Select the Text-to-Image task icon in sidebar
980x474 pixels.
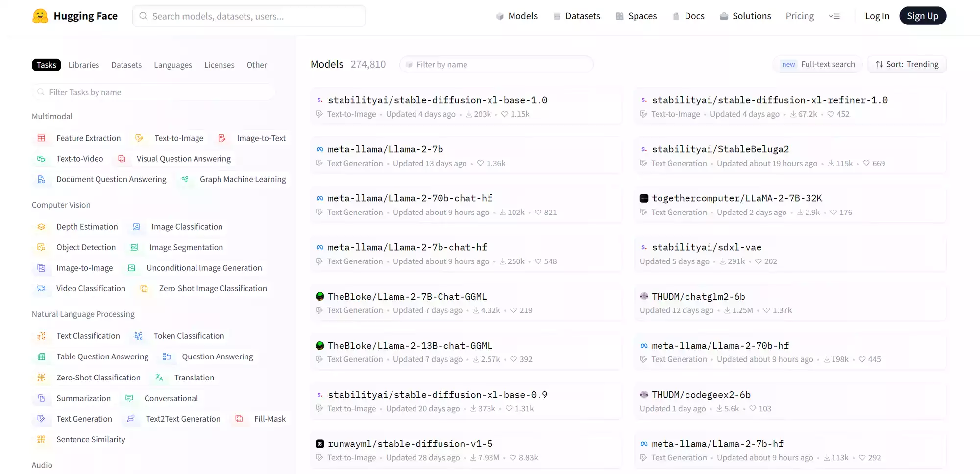(x=139, y=138)
